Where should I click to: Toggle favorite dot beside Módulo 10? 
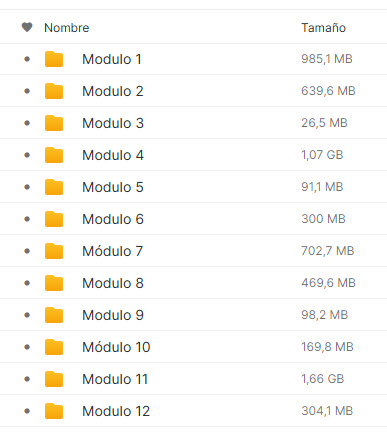click(x=27, y=347)
